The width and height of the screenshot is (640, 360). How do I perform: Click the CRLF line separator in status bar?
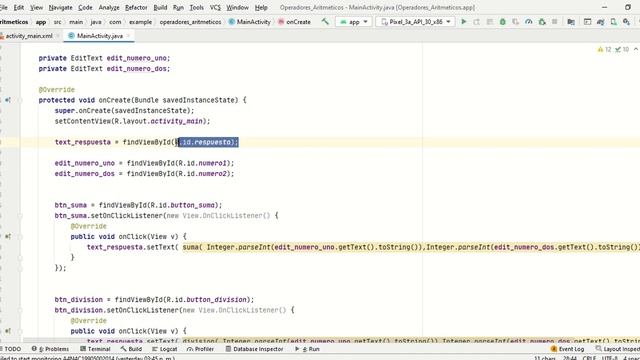[589, 358]
